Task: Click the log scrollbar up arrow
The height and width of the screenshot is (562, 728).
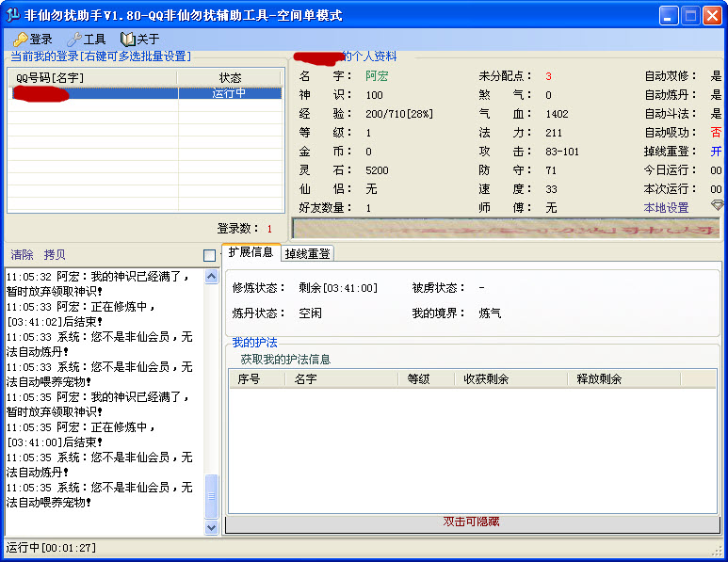Action: pyautogui.click(x=211, y=277)
